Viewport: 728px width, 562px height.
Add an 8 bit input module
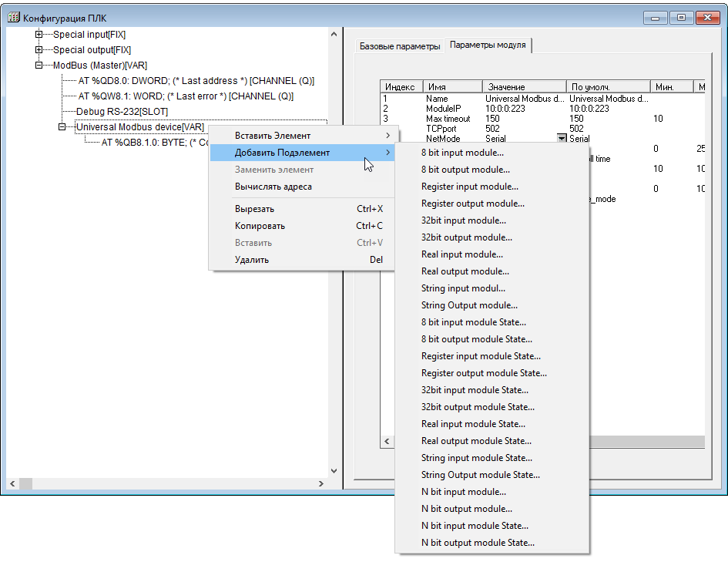462,153
